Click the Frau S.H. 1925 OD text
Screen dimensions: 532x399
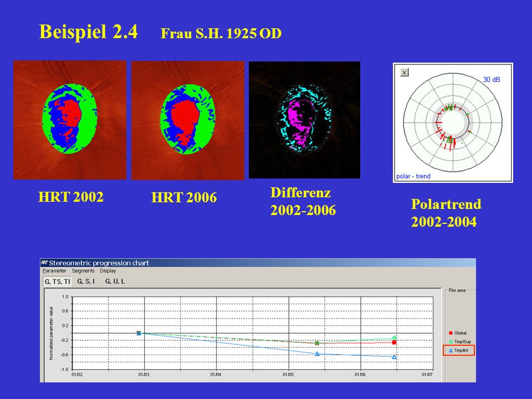[x=221, y=33]
